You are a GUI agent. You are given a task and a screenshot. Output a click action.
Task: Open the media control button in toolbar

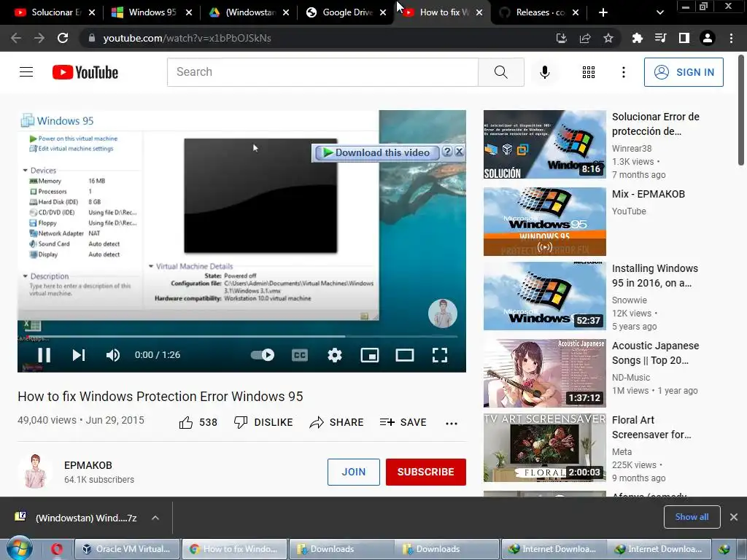(x=660, y=38)
